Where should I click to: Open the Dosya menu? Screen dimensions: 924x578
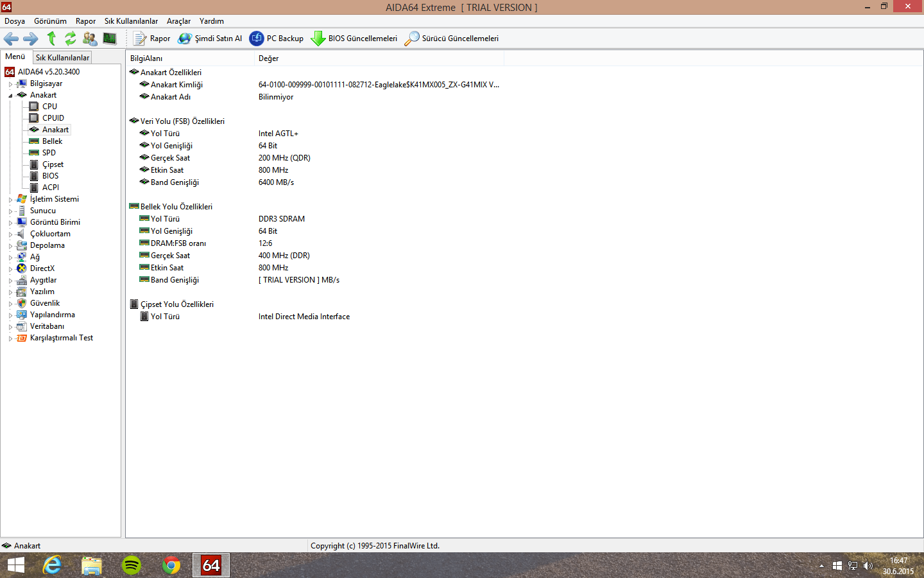tap(15, 21)
